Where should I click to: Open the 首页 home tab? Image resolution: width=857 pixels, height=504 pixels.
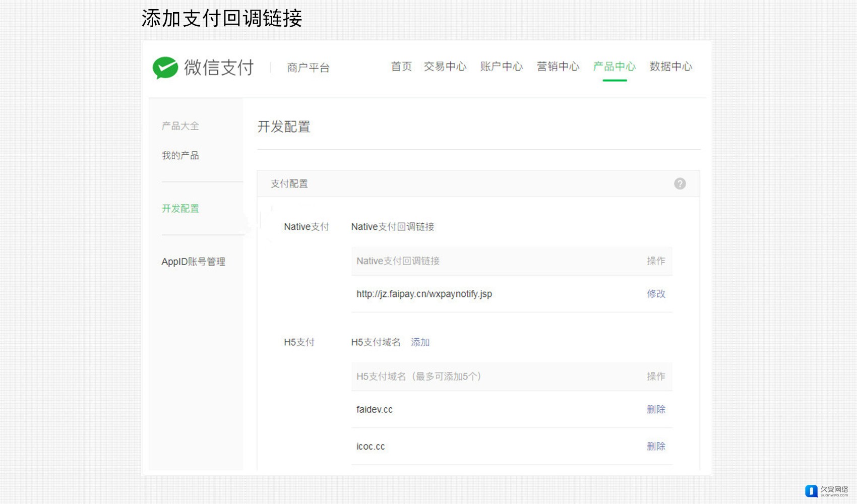[401, 67]
